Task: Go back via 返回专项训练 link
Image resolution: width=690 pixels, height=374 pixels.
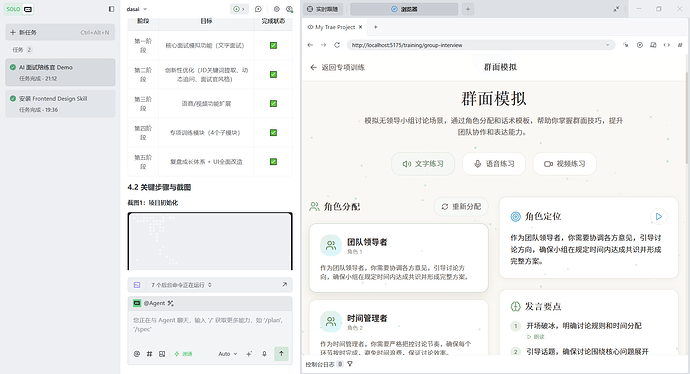Action: (338, 67)
